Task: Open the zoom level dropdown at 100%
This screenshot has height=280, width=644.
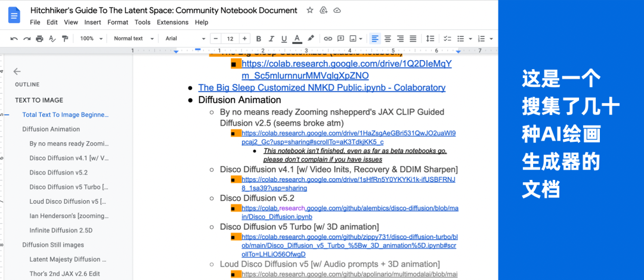Action: [91, 39]
